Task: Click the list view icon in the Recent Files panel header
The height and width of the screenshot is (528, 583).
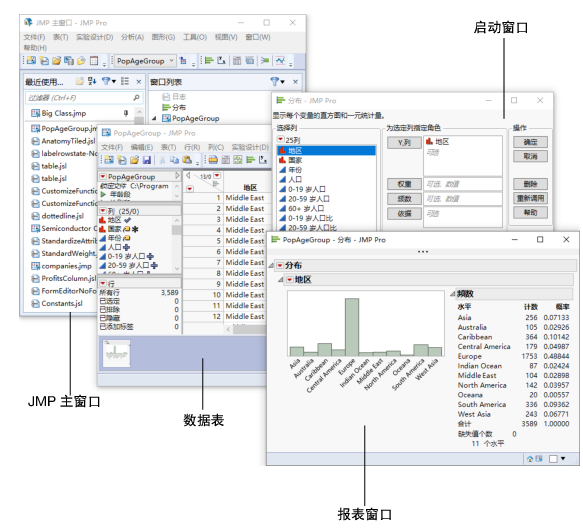Action: (125, 81)
